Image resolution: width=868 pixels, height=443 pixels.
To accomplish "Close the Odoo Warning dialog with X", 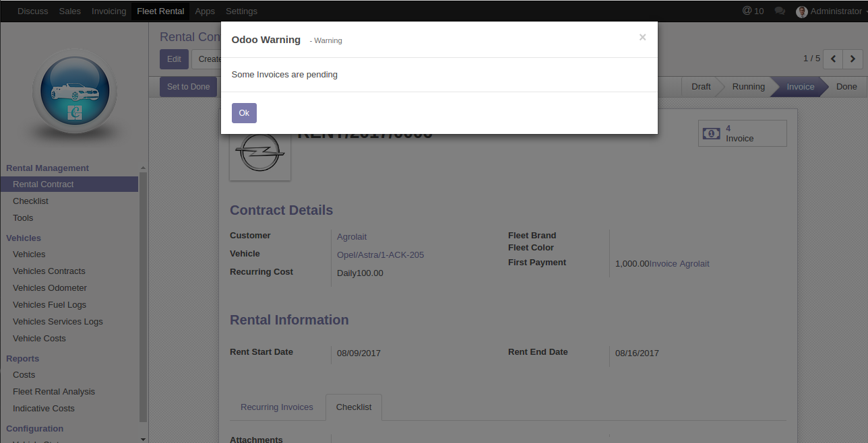I will [642, 38].
